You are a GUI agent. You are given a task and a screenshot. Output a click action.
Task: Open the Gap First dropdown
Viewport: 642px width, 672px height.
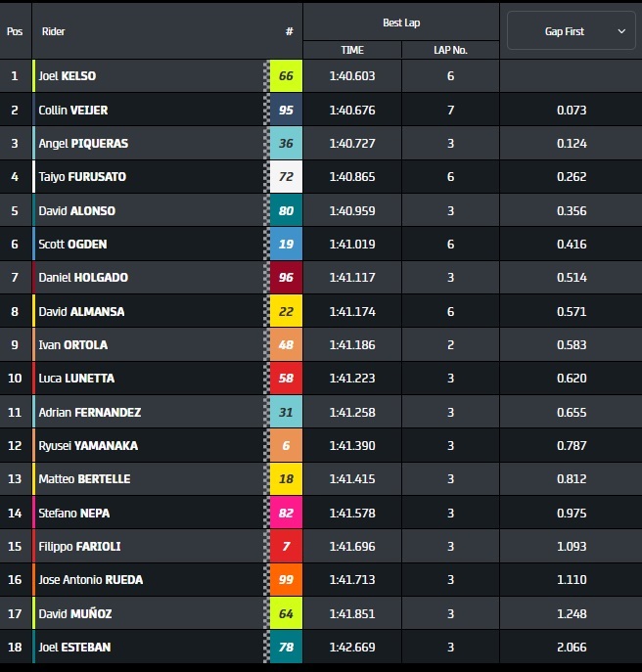coord(571,31)
